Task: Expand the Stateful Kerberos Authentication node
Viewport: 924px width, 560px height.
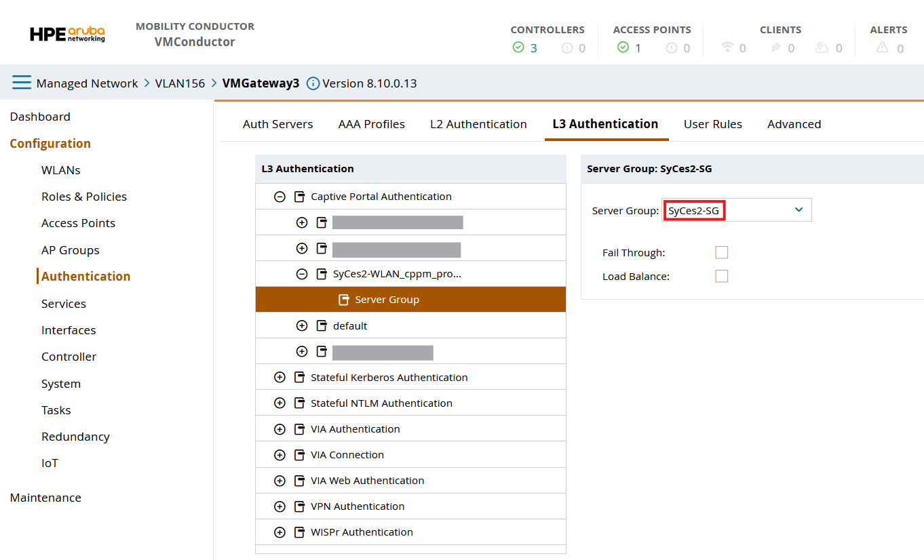Action: (x=280, y=378)
